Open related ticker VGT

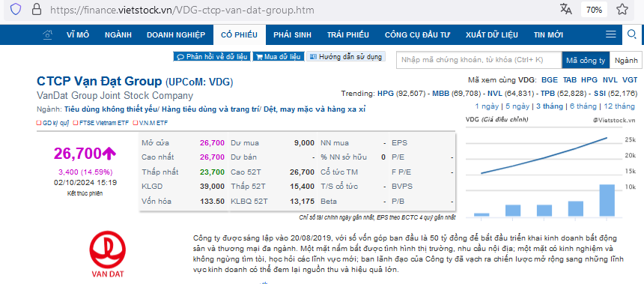[x=630, y=79]
